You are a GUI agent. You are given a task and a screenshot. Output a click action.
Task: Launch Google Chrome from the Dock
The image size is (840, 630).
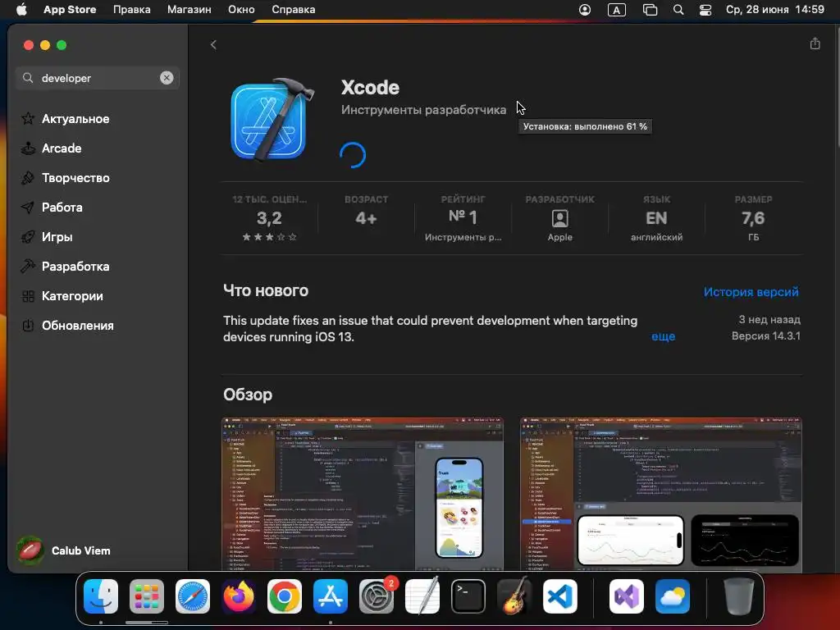(x=285, y=596)
